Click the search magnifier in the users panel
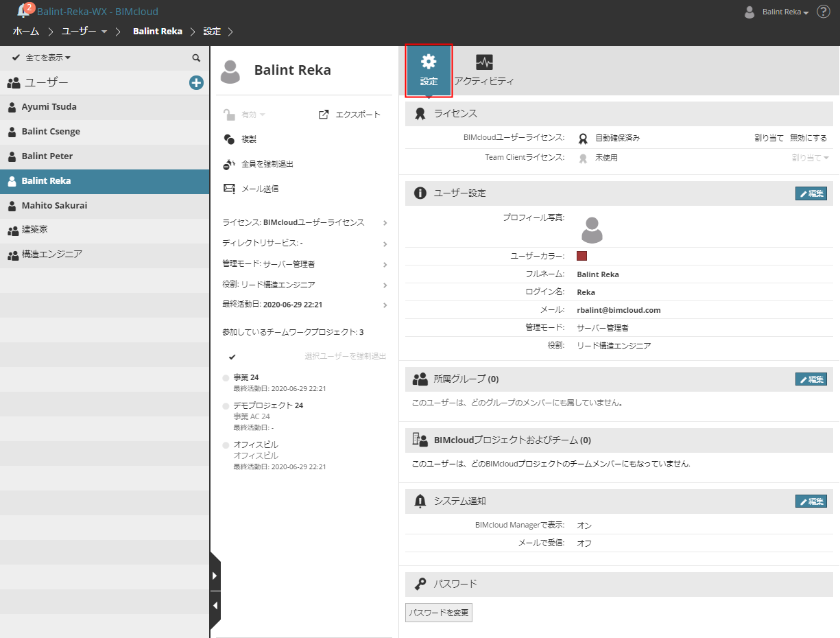The width and height of the screenshot is (840, 638). point(196,58)
